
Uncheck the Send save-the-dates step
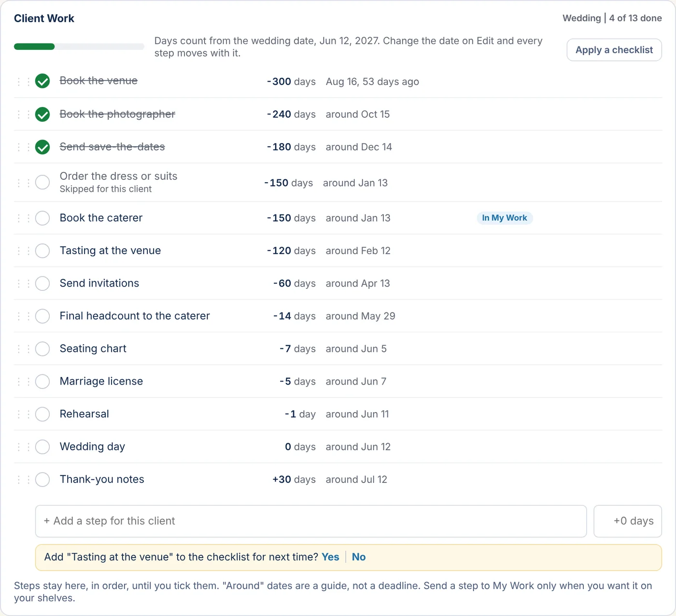click(42, 147)
